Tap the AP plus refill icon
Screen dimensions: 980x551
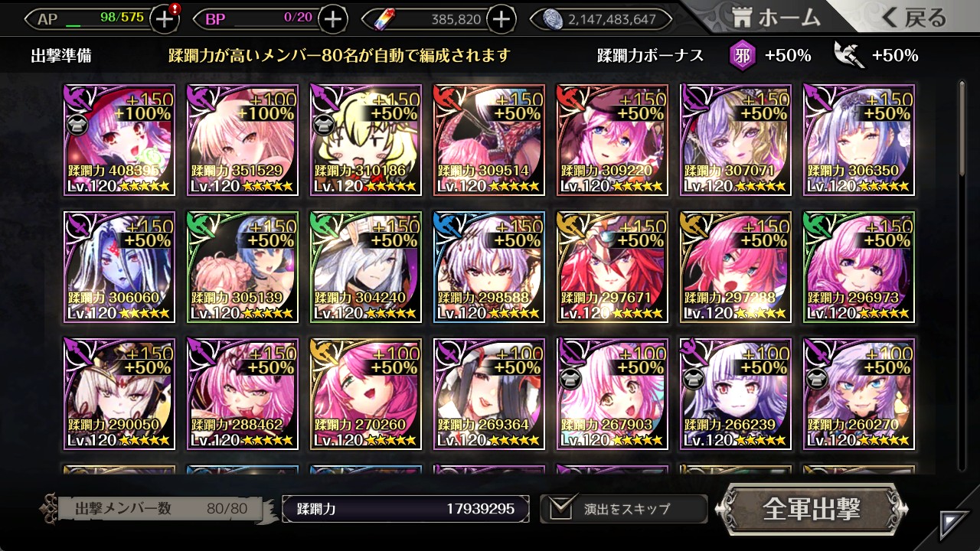[165, 19]
